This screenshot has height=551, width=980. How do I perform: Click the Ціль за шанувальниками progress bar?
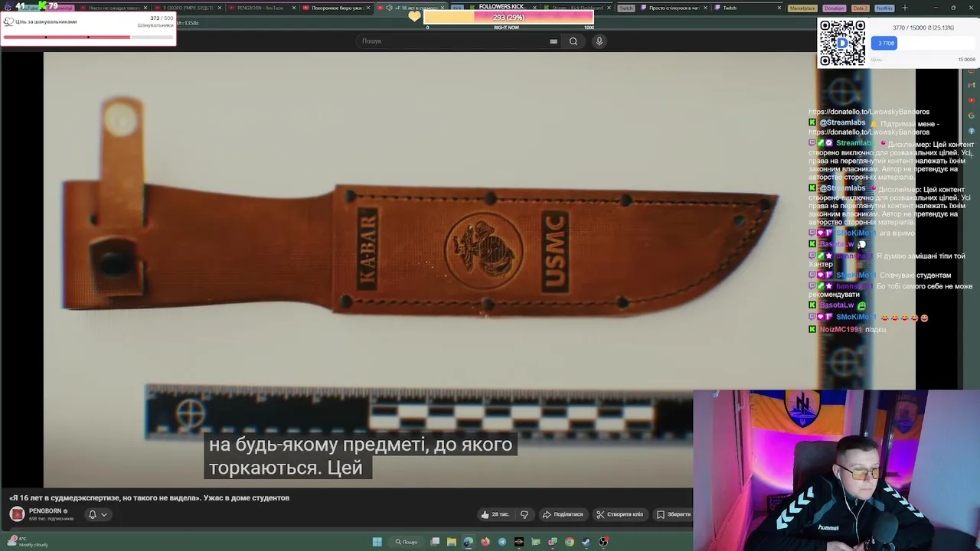[88, 36]
